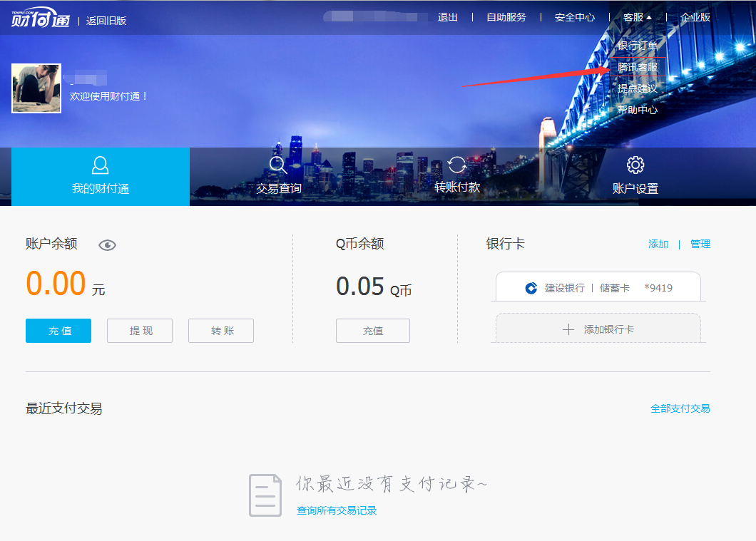Click the empty payment record document icon
Viewport: 756px width, 541px height.
[x=265, y=495]
